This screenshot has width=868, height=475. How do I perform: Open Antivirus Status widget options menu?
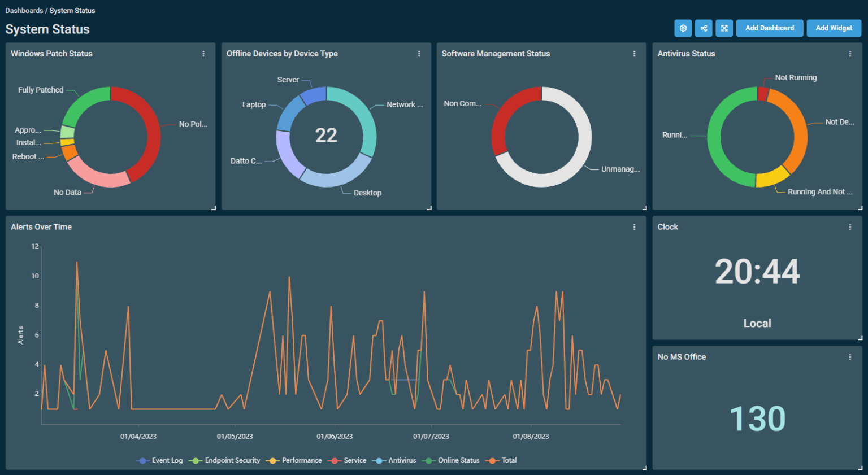tap(850, 54)
